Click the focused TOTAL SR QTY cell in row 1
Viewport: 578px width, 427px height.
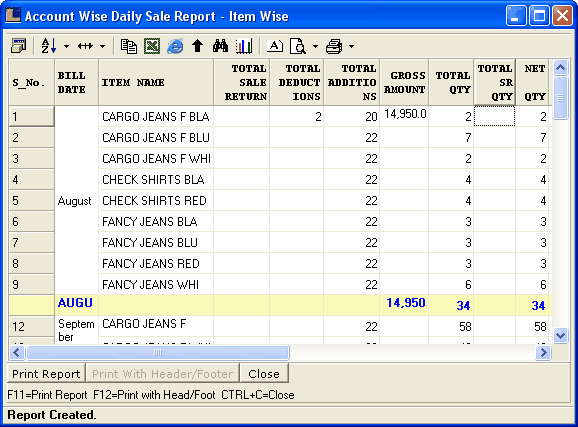point(494,116)
